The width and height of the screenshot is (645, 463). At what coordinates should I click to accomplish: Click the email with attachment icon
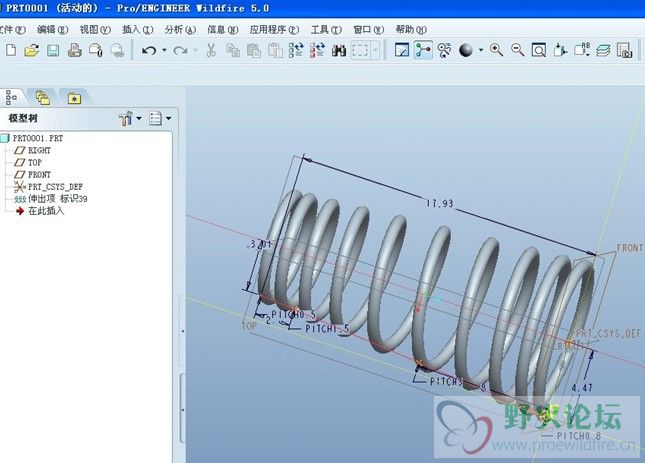pos(96,51)
